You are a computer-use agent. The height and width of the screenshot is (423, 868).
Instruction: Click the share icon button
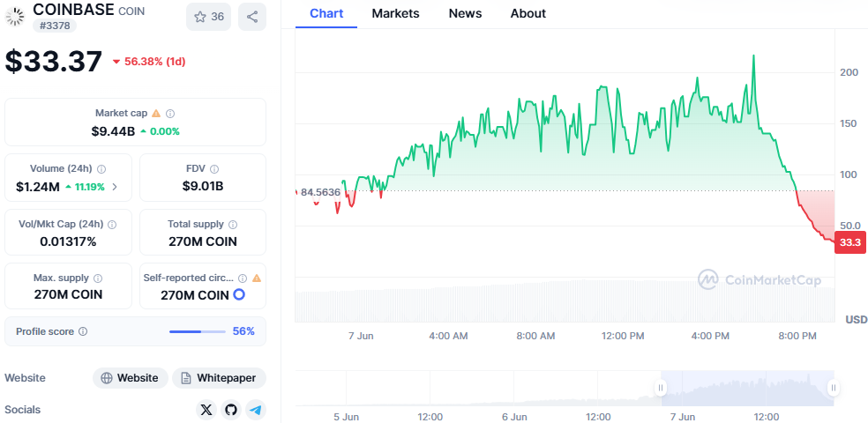point(252,17)
